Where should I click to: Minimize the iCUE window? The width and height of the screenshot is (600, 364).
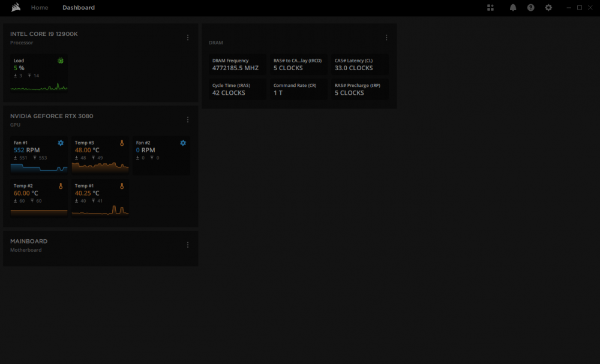pyautogui.click(x=569, y=8)
